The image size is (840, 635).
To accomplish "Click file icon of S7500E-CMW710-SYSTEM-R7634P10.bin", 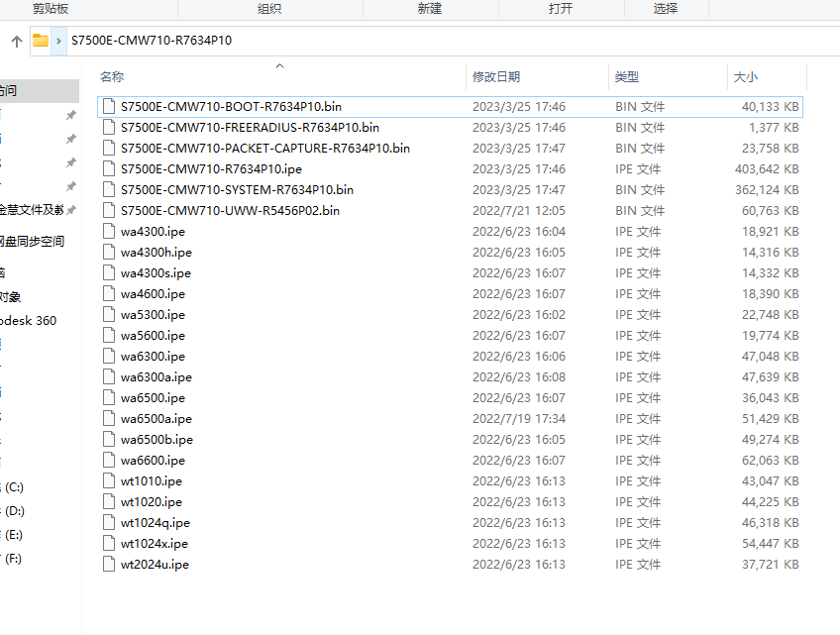I will (x=109, y=189).
